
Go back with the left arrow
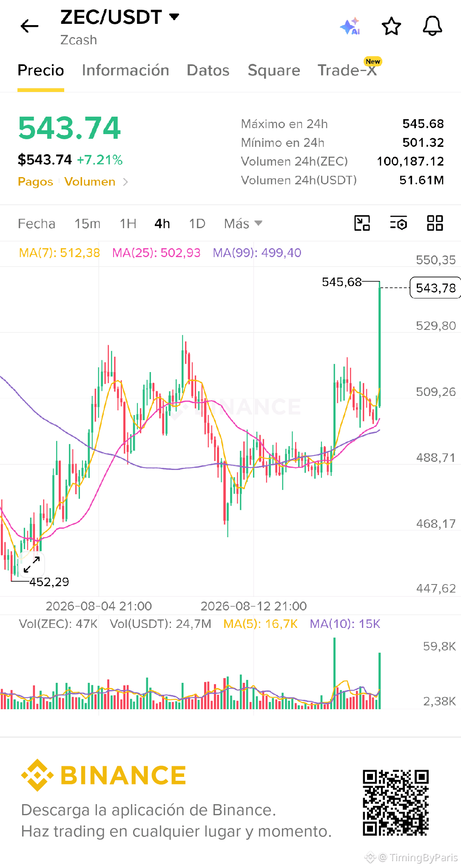click(29, 26)
